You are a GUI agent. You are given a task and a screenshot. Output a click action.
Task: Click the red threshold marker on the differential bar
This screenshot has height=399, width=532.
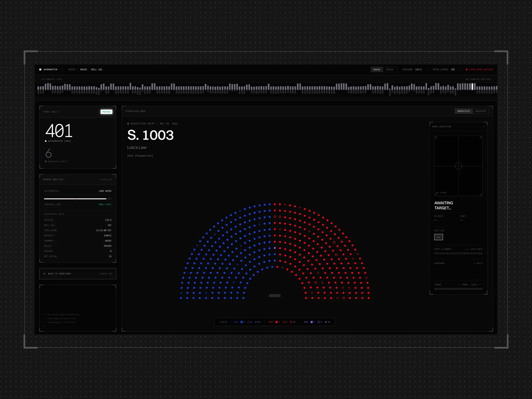(76, 199)
